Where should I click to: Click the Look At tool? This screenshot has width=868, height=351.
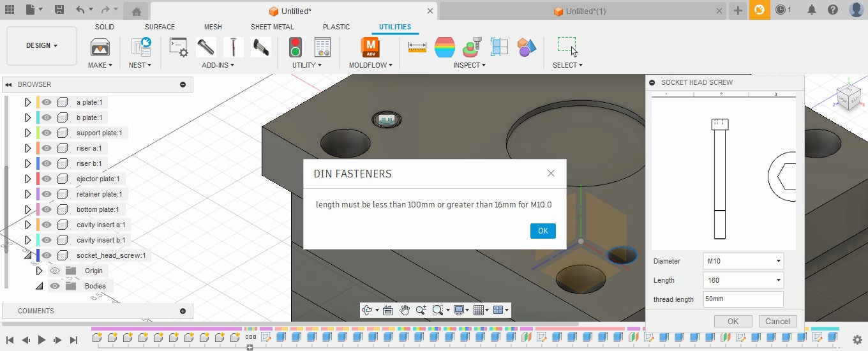pos(387,310)
